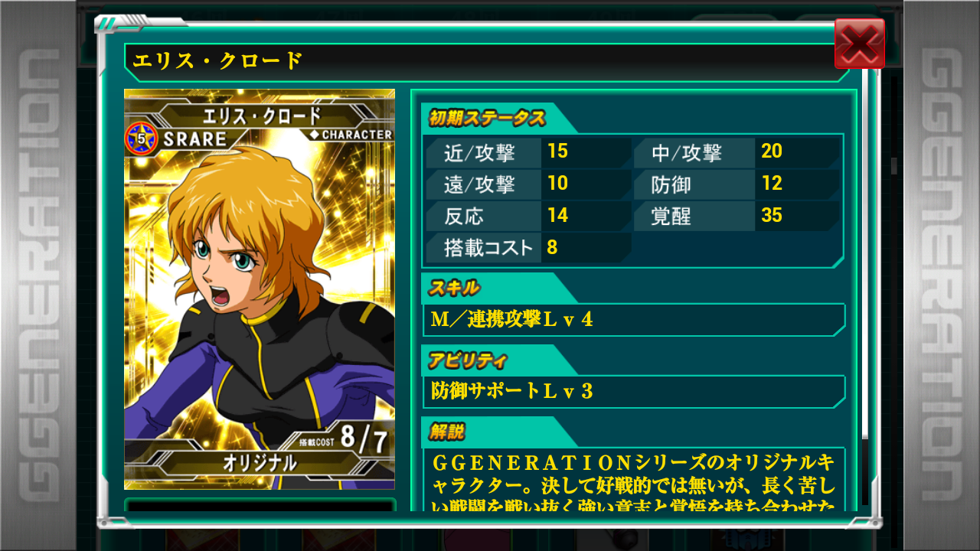Screen dimensions: 980x551
Task: Tap the 搭載コスト stat row
Action: coord(528,248)
